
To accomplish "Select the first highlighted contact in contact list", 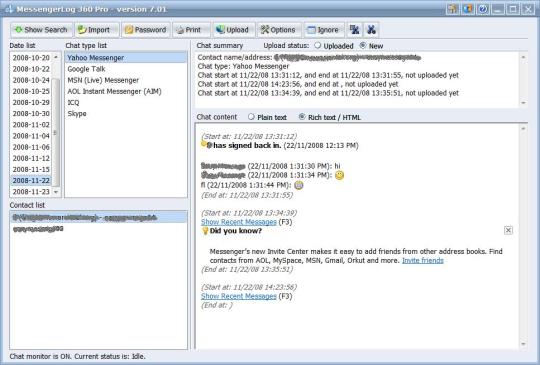I will (98, 217).
